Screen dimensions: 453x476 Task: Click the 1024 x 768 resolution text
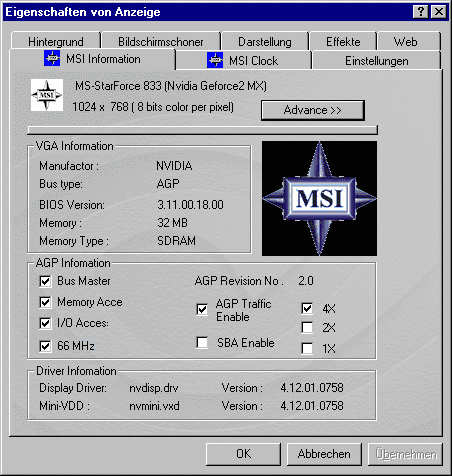(153, 107)
